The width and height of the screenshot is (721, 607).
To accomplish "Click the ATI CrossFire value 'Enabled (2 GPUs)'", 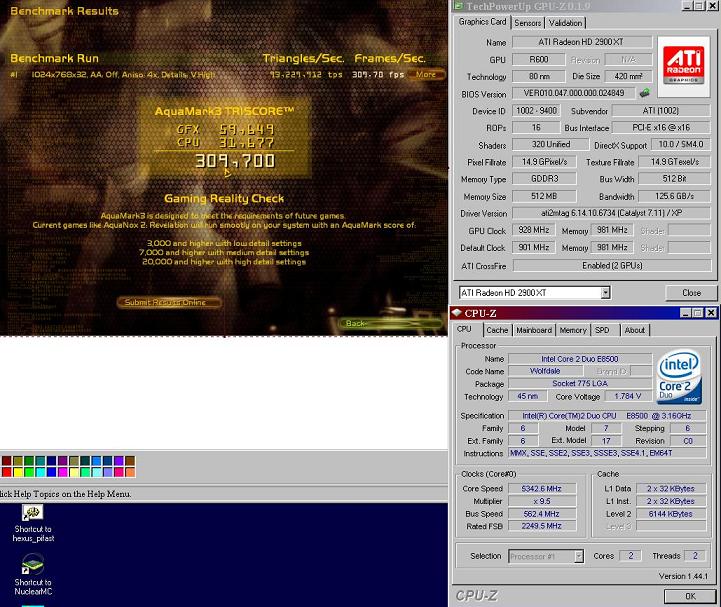I will point(612,265).
